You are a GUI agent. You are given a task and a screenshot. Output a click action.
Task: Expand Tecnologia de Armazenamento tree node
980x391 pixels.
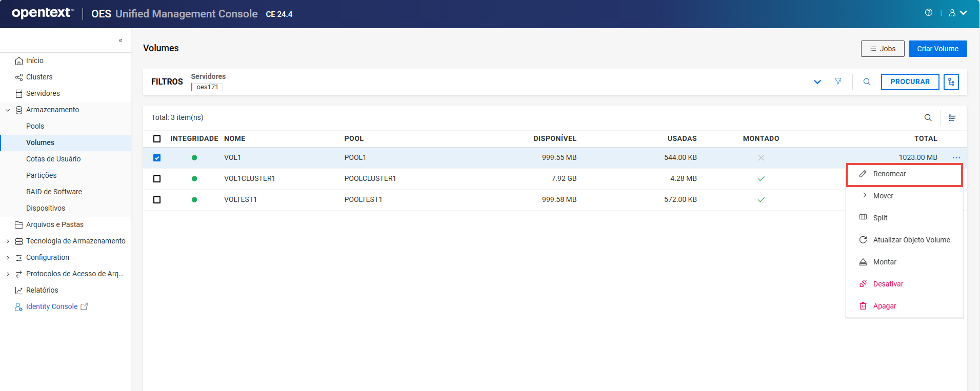pos(8,241)
